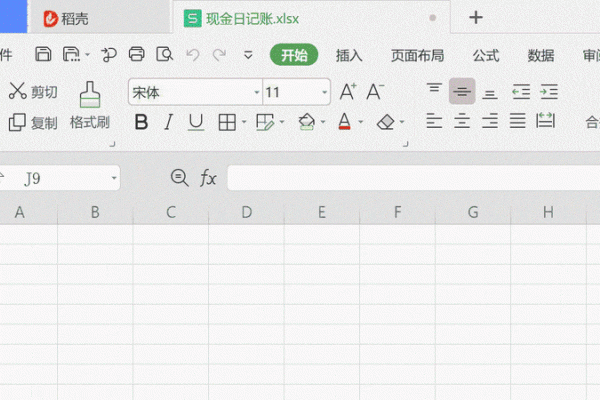This screenshot has width=600, height=400.
Task: Click the Cut (剪切) button
Action: pos(33,91)
